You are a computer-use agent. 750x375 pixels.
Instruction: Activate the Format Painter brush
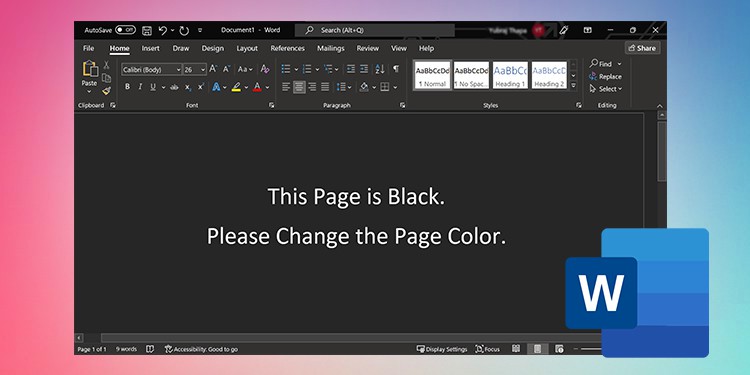(107, 90)
